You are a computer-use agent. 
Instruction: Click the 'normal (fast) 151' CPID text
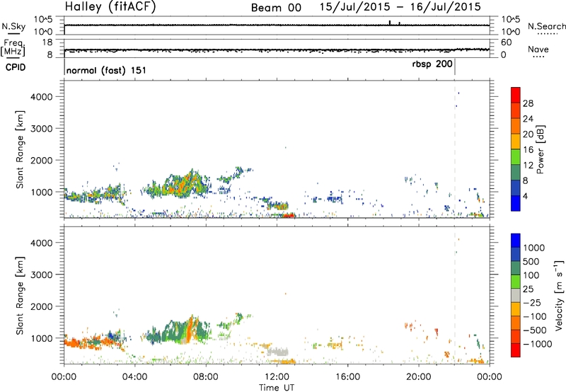pyautogui.click(x=107, y=70)
